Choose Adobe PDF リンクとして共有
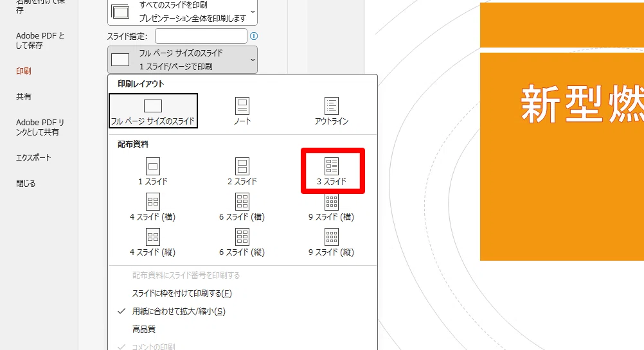 click(40, 127)
